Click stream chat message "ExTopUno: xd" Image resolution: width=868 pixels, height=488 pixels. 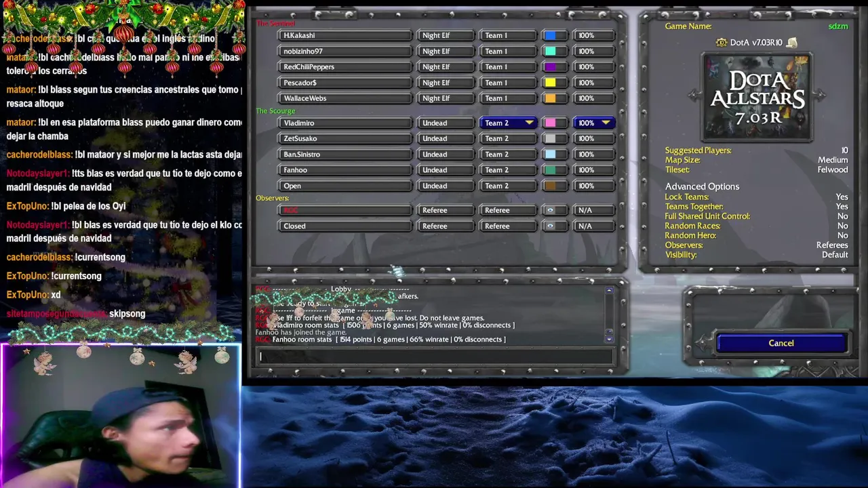[x=33, y=295]
